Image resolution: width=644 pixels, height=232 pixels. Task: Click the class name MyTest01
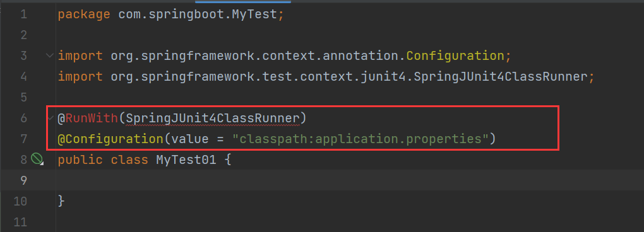point(186,159)
